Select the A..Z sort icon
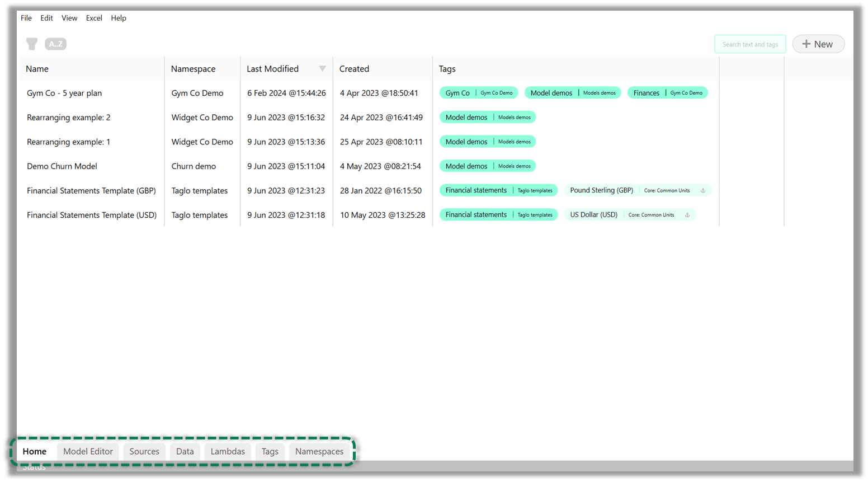This screenshot has height=482, width=868. (x=55, y=44)
